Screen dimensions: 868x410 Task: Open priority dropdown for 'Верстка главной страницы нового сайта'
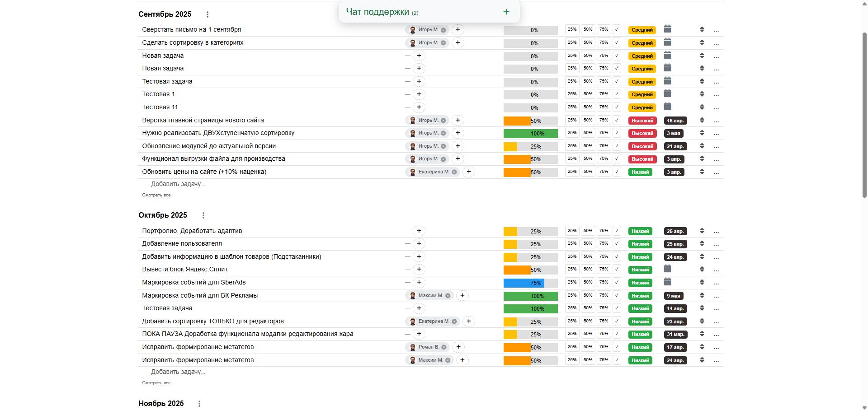click(642, 121)
